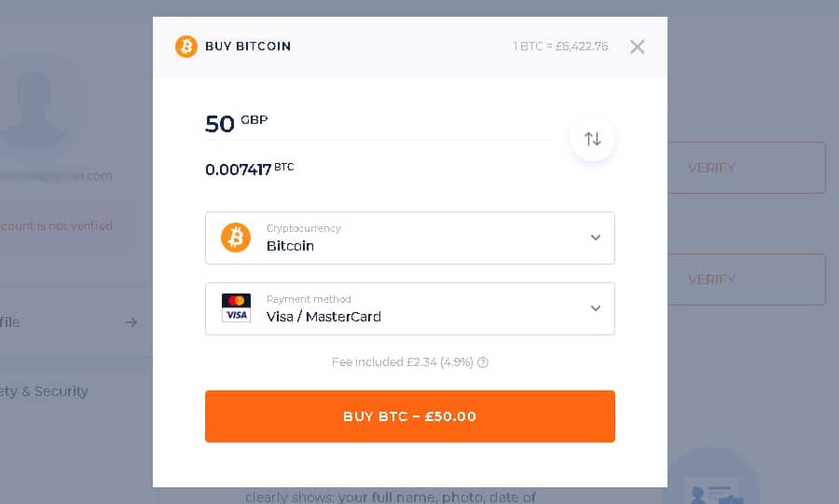Click the lower VERIFY button
The height and width of the screenshot is (504, 839).
pyautogui.click(x=746, y=279)
